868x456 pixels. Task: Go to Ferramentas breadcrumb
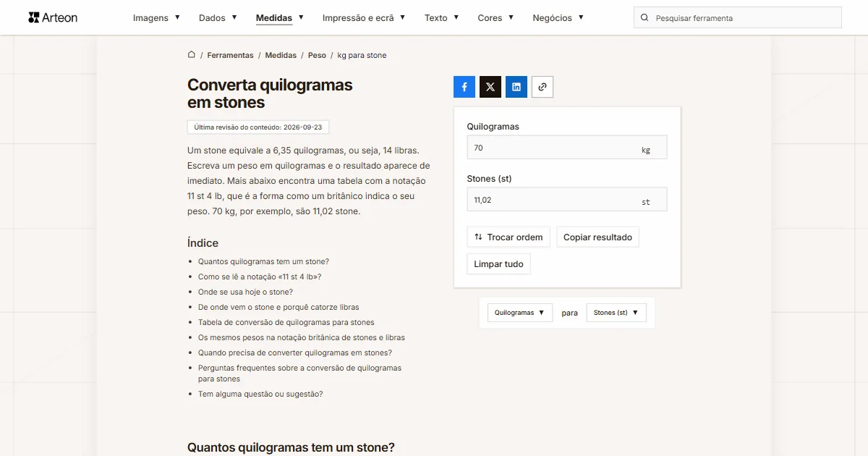[230, 55]
